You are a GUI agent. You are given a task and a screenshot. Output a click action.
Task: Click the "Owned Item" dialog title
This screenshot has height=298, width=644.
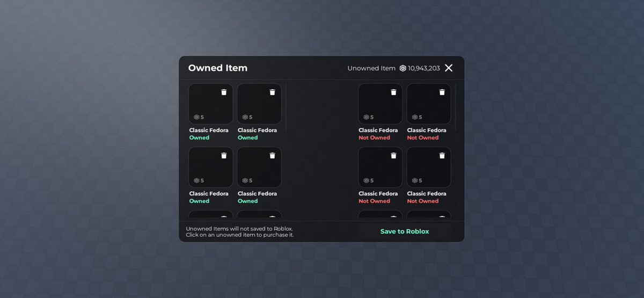(x=218, y=68)
